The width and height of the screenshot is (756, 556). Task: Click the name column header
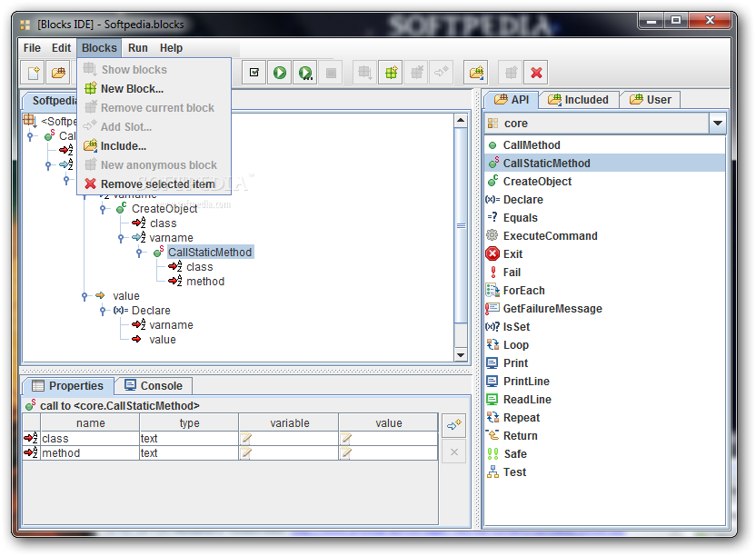coord(90,423)
